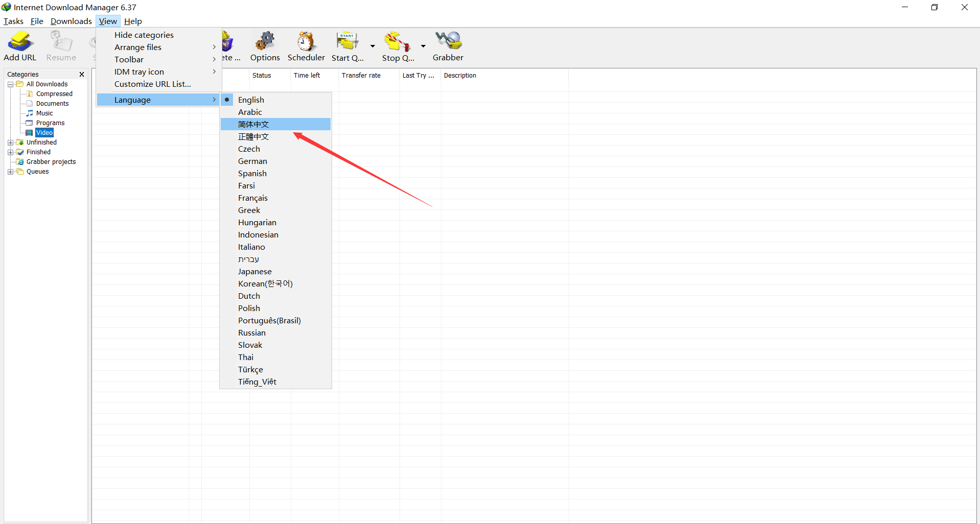This screenshot has width=980, height=524.
Task: Switch language to German
Action: (276, 161)
